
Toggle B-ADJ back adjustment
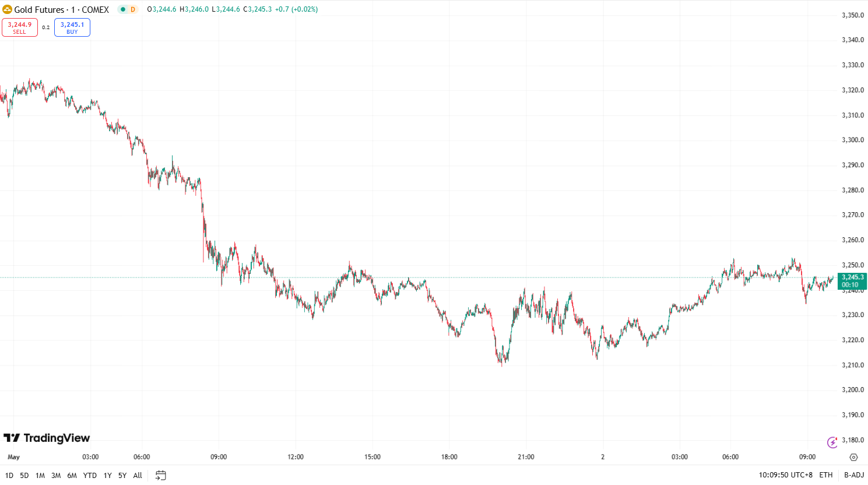[854, 475]
